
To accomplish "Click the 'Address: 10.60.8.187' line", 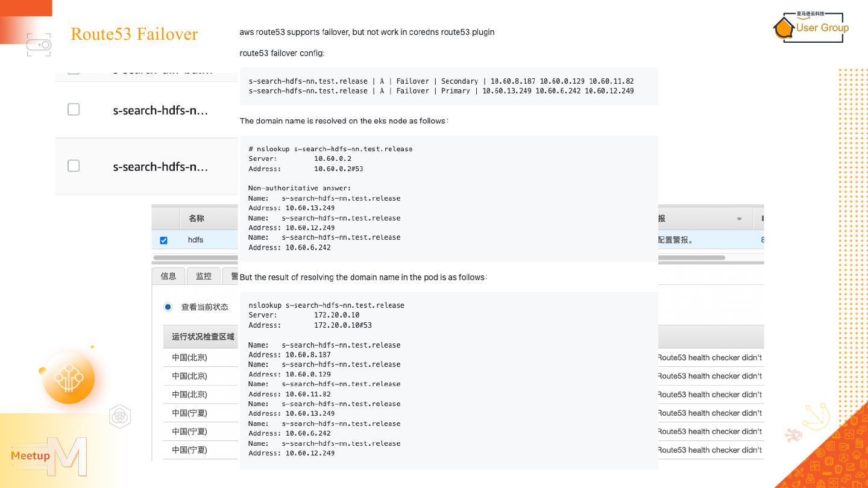I will [289, 355].
